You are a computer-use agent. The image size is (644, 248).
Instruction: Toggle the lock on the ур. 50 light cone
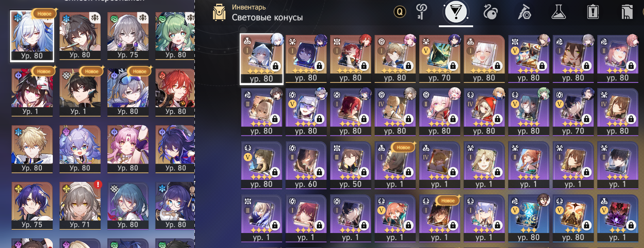(x=364, y=173)
